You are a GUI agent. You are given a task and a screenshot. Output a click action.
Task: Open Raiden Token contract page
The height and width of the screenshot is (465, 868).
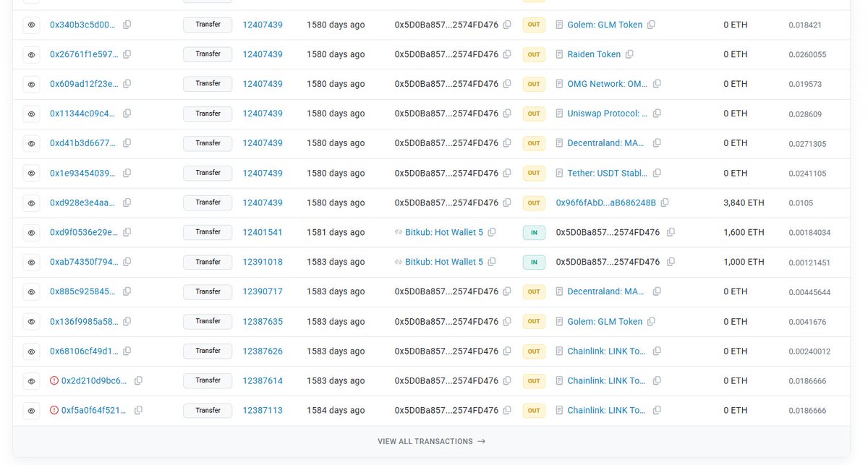tap(594, 54)
